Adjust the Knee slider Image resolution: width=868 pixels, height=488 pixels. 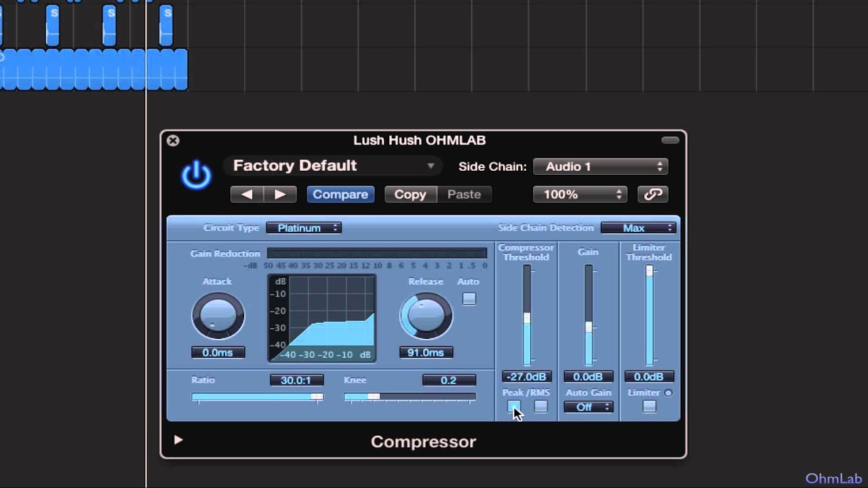point(410,397)
